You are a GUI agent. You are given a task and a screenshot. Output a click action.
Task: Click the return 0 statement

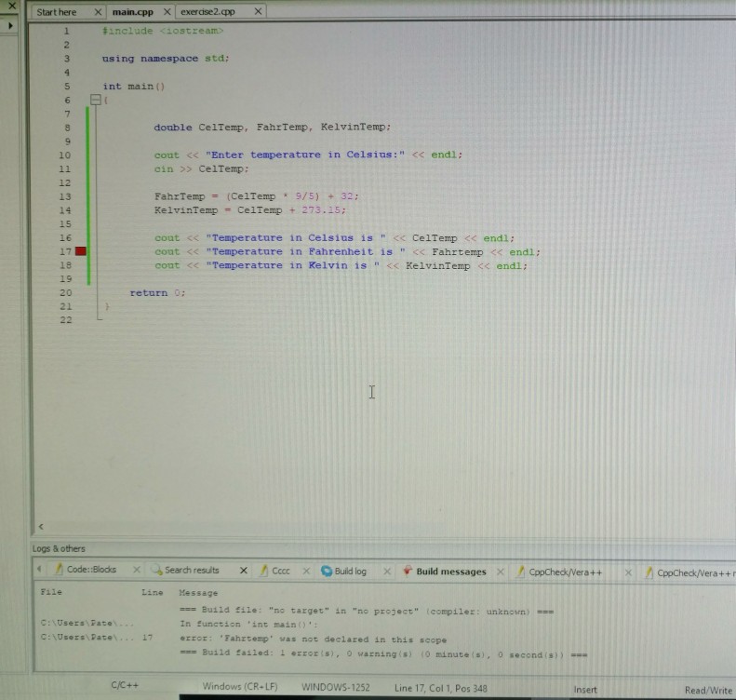click(x=158, y=292)
